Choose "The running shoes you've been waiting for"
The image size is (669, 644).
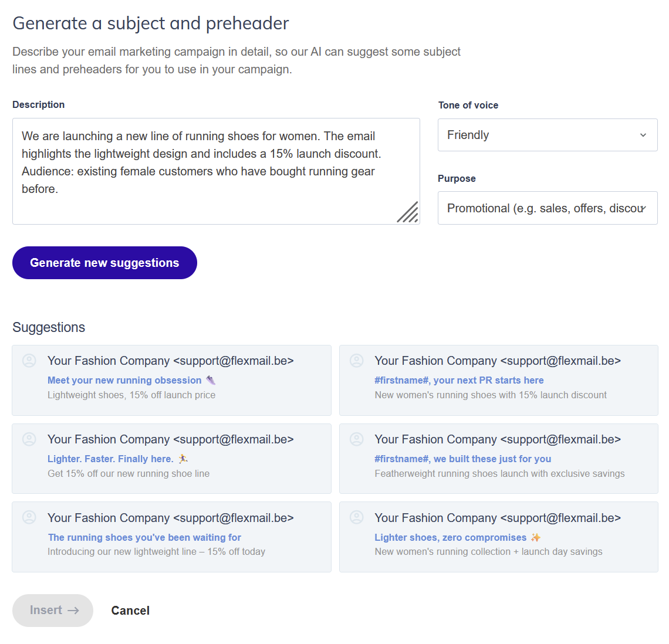pos(144,537)
